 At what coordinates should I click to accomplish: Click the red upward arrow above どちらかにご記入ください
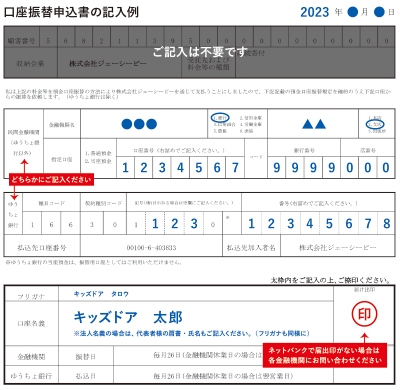[x=24, y=166]
